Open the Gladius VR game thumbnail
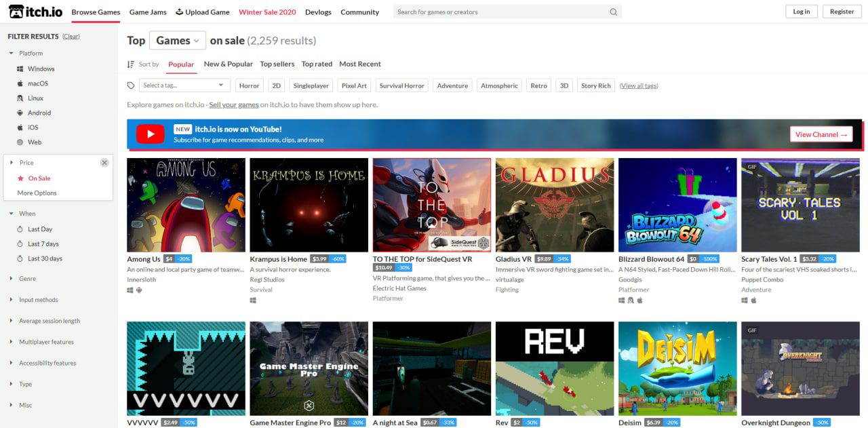 coord(555,205)
